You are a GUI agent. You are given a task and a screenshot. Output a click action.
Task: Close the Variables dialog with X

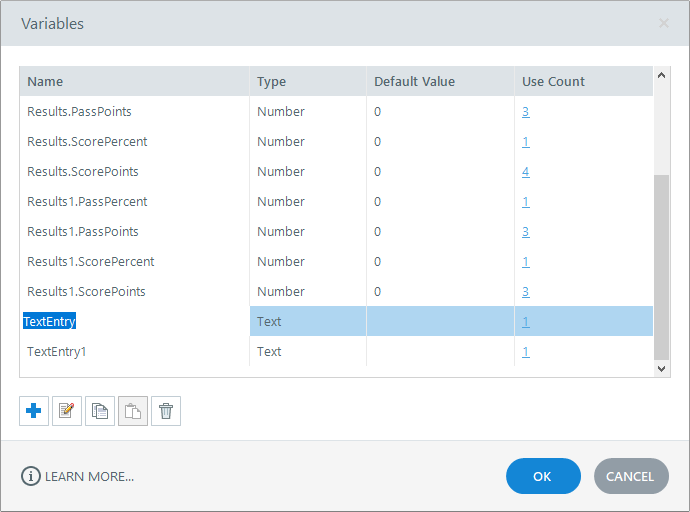664,22
